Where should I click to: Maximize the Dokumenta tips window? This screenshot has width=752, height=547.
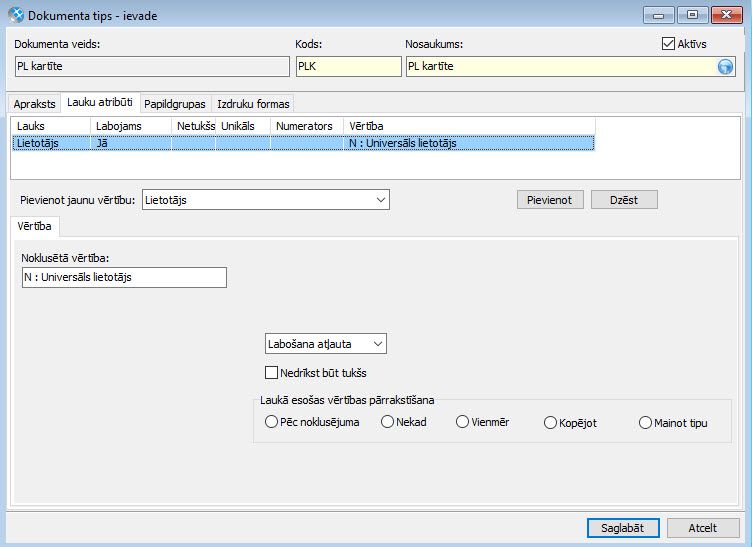coord(692,15)
